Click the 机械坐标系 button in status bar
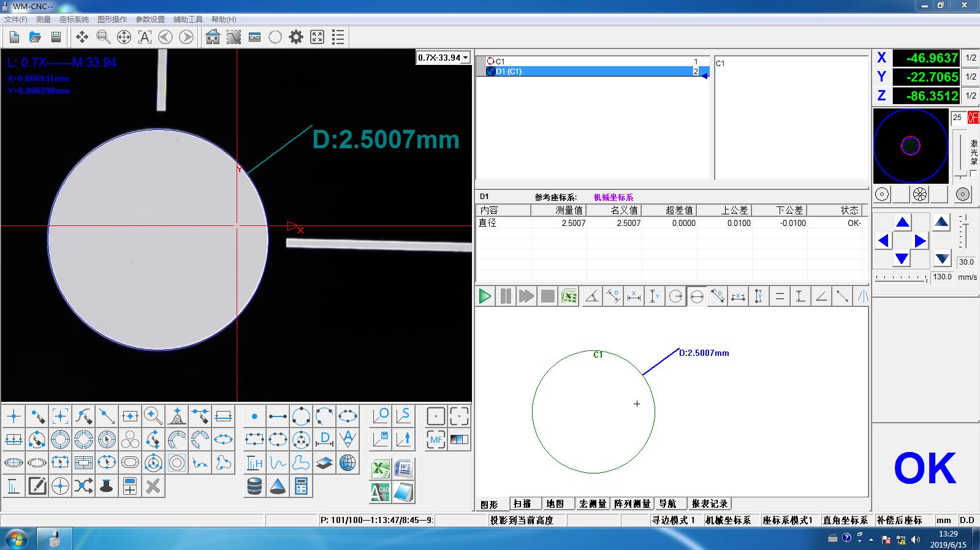 [x=727, y=520]
